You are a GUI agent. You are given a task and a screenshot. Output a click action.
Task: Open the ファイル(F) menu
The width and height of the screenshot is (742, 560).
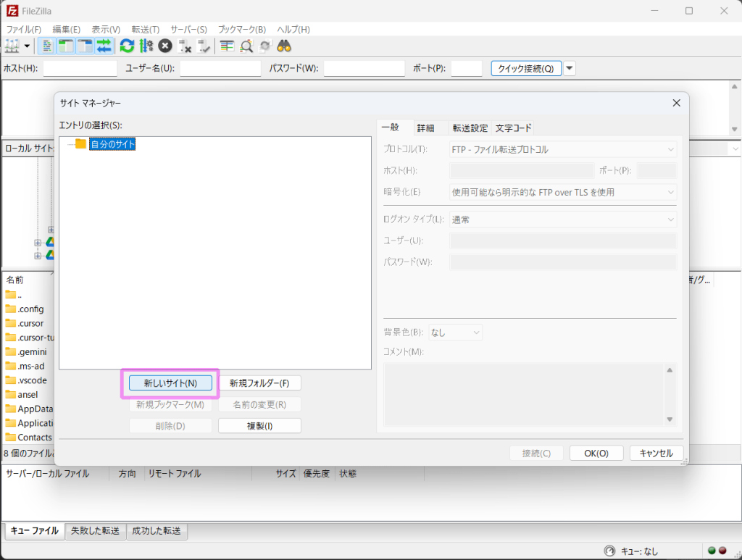click(24, 29)
